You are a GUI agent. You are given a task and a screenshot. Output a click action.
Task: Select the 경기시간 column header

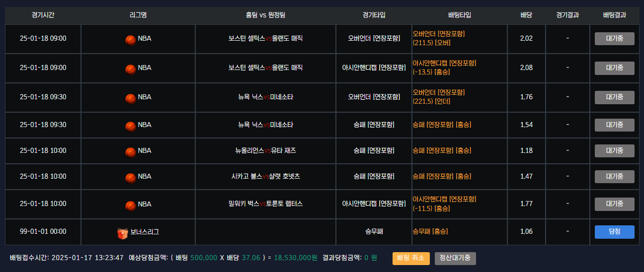43,15
